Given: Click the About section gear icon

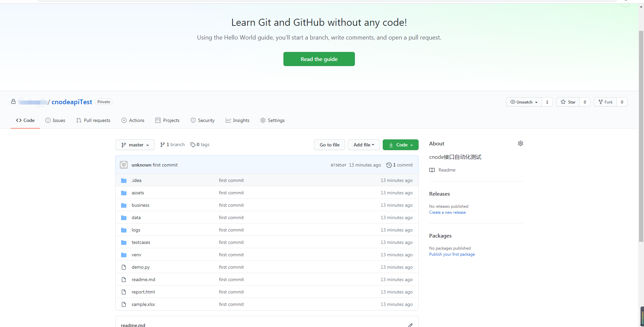Looking at the screenshot, I should (520, 143).
